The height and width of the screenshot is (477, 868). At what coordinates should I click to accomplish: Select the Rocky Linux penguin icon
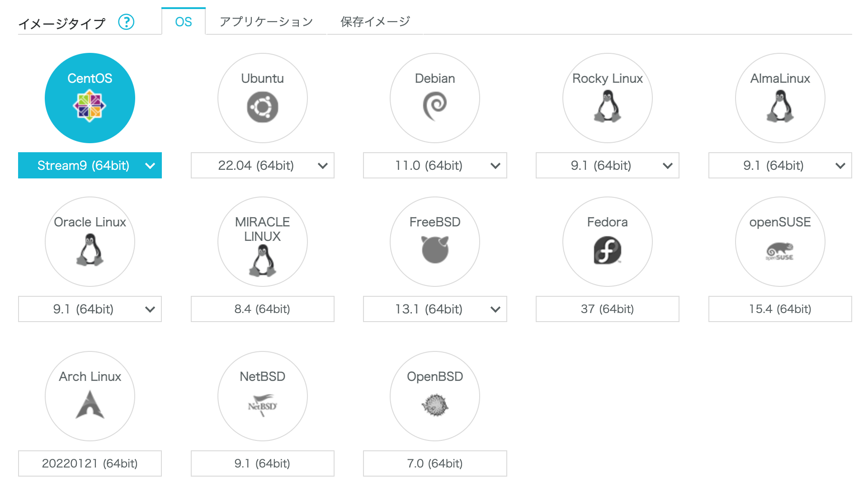click(x=607, y=106)
